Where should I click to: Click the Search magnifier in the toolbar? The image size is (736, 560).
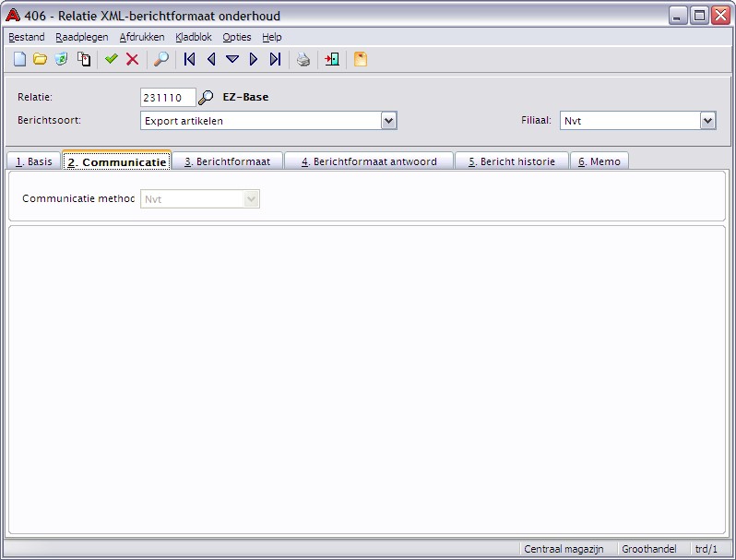pyautogui.click(x=161, y=59)
